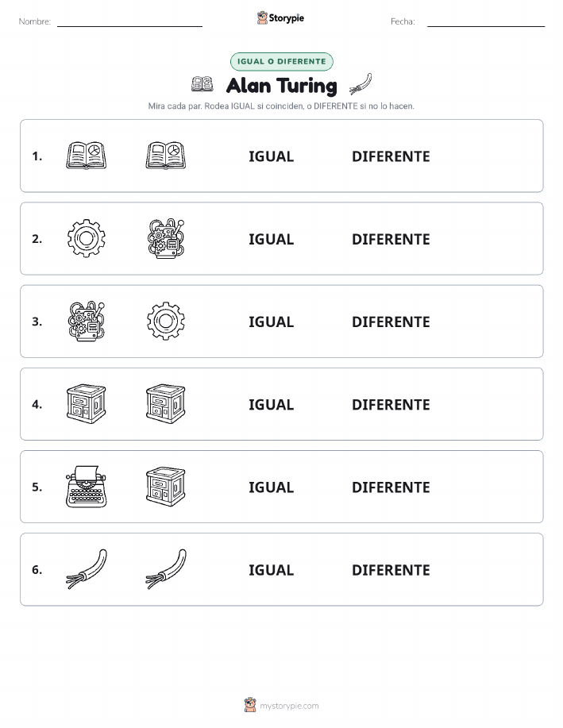Click the cabinet icon in row 5
The height and width of the screenshot is (728, 563).
(x=166, y=487)
